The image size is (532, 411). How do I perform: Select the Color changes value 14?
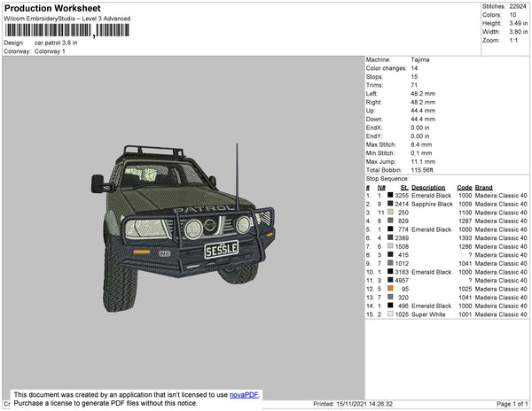(414, 68)
